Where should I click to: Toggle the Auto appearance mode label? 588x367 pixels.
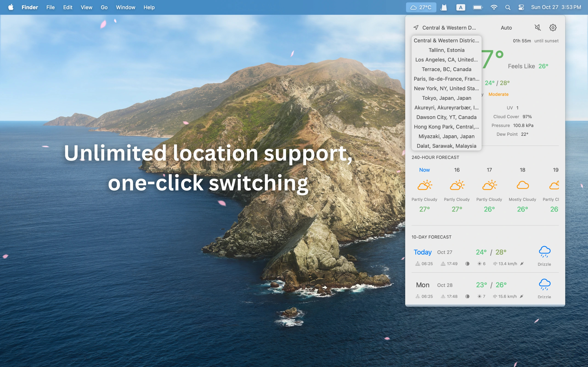pos(506,28)
